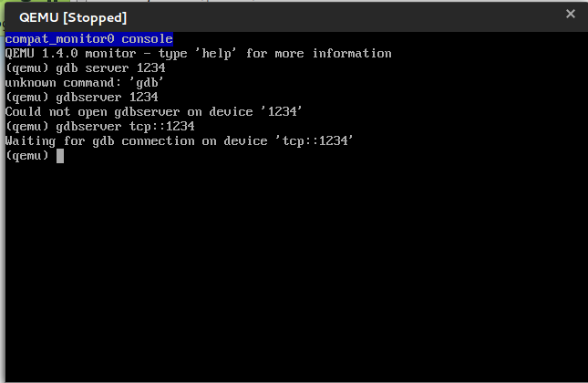Click the word 'monitor' in the banner line

pyautogui.click(x=110, y=54)
